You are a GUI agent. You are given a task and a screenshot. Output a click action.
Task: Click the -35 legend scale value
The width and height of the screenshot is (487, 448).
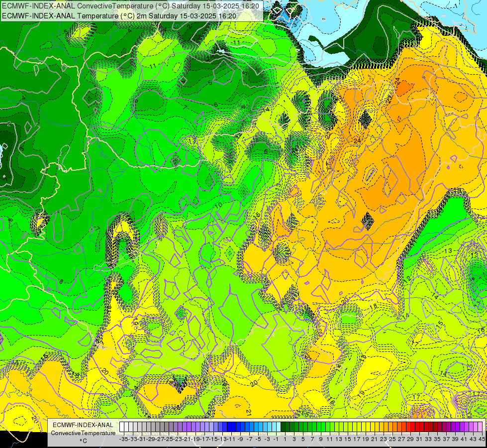tap(123, 439)
